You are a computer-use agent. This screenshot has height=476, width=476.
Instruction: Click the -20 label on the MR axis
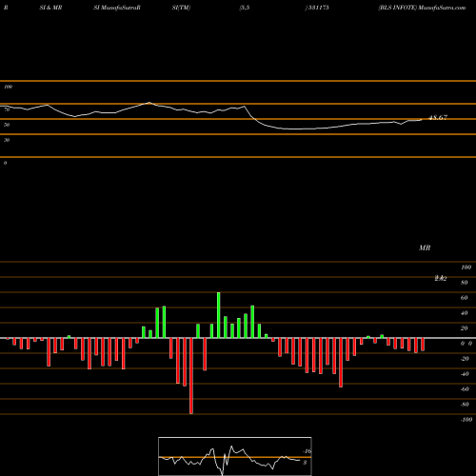click(465, 359)
